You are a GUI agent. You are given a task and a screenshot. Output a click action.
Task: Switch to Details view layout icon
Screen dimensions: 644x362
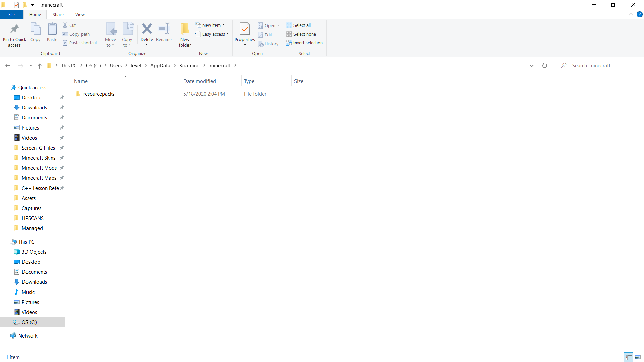click(x=628, y=357)
